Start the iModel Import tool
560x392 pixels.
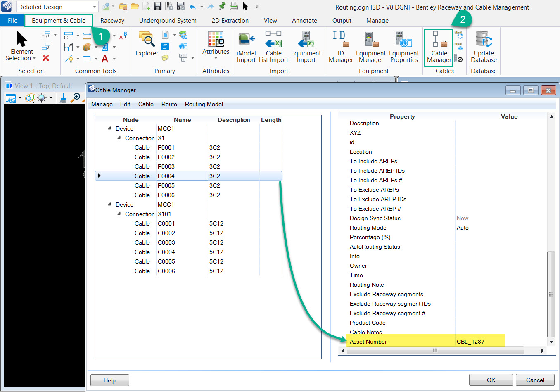pos(246,47)
